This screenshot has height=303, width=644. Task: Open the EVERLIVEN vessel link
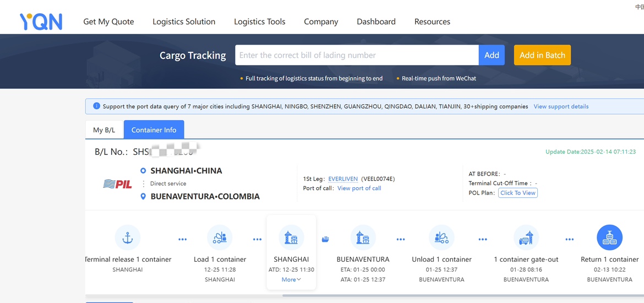pyautogui.click(x=343, y=179)
